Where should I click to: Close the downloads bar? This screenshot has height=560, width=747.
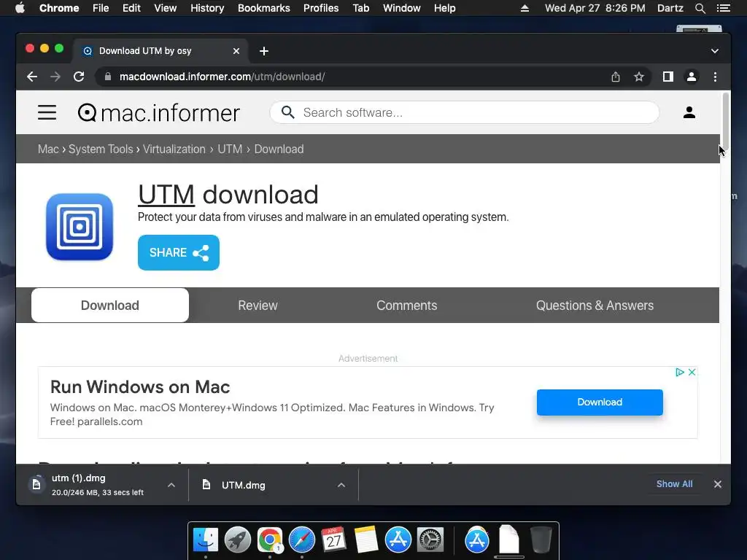tap(718, 484)
